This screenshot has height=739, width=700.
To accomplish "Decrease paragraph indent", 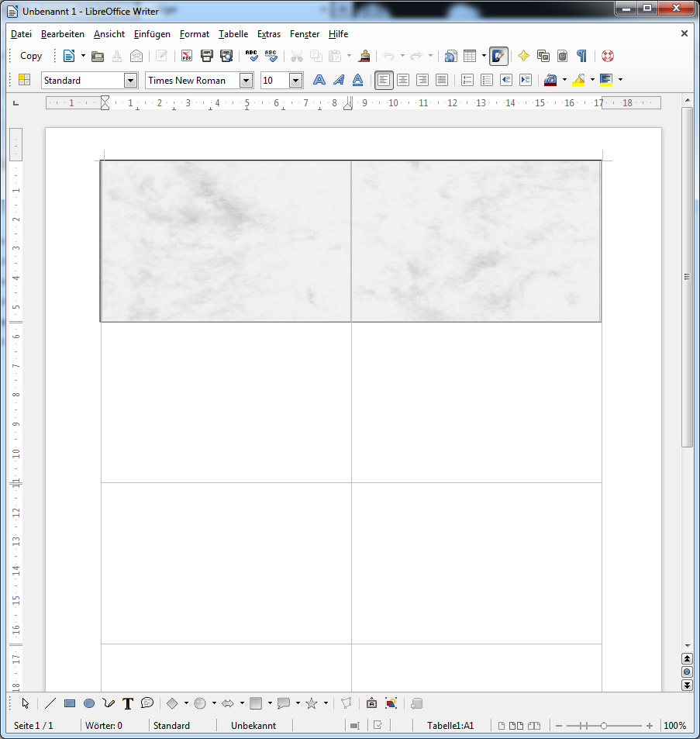I will click(506, 80).
